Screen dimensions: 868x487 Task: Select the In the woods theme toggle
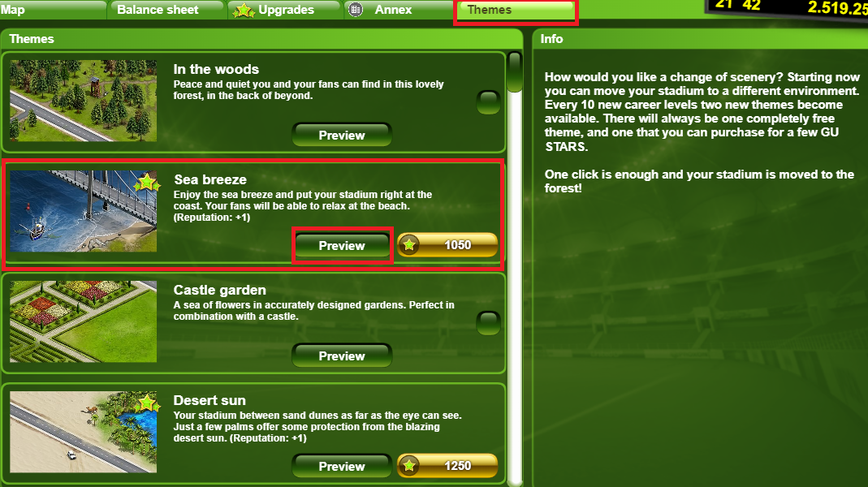coord(488,102)
